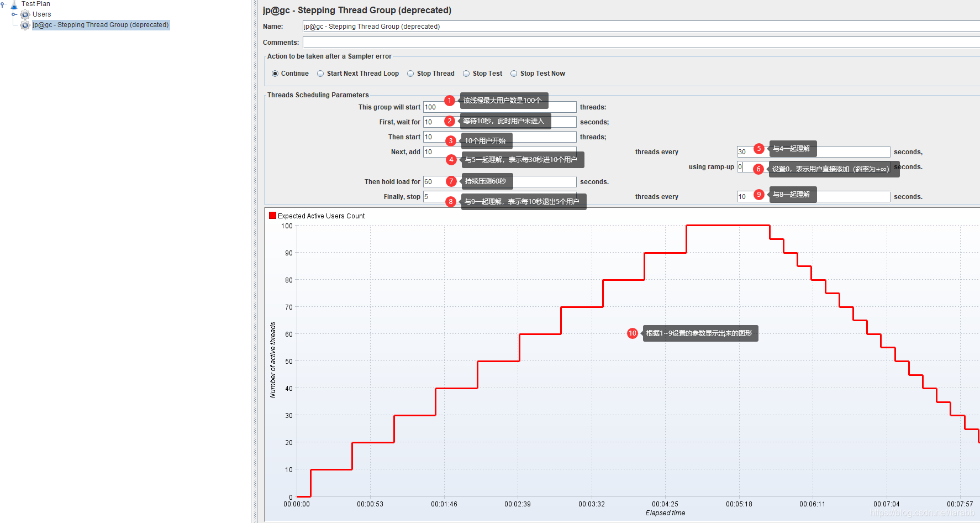980x523 pixels.
Task: Click the 100 value on the chart's vertical axis
Action: click(x=287, y=226)
